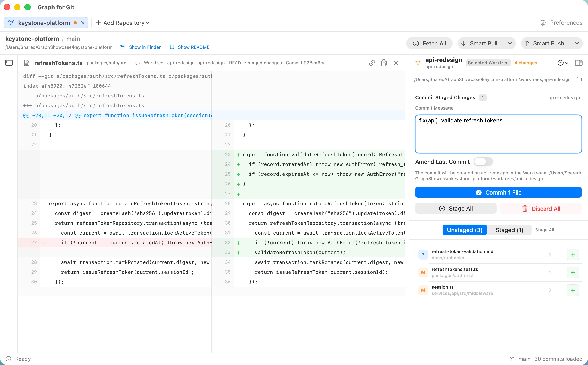Click small Stage All text beside tabs
588x365 pixels.
545,230
